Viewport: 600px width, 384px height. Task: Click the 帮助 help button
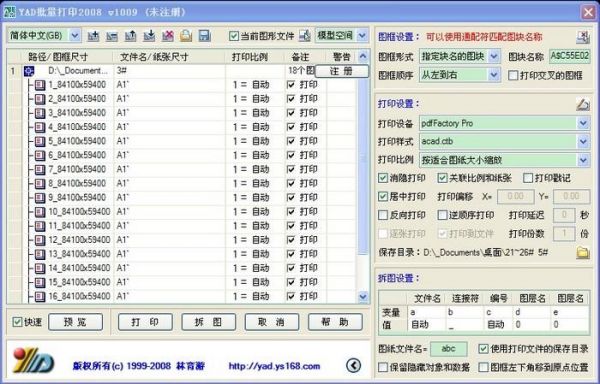pos(335,322)
